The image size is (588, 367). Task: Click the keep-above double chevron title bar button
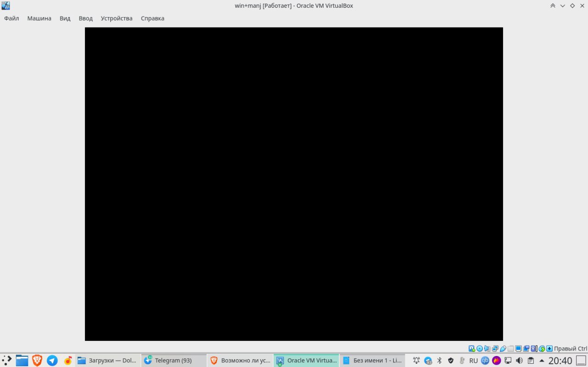[x=553, y=6]
